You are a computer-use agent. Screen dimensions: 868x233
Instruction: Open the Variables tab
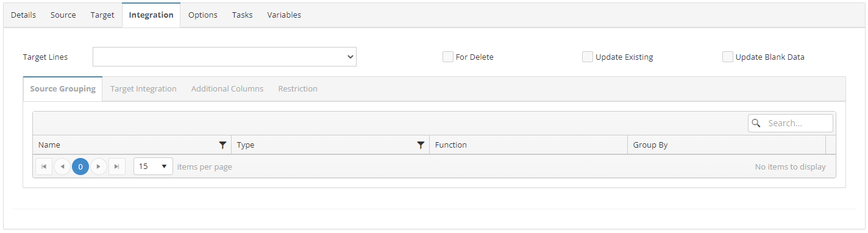pyautogui.click(x=284, y=15)
